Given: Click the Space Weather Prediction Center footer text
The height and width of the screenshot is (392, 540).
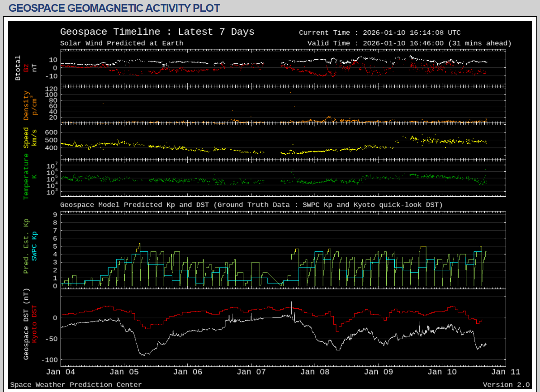Looking at the screenshot, I should [76, 385].
